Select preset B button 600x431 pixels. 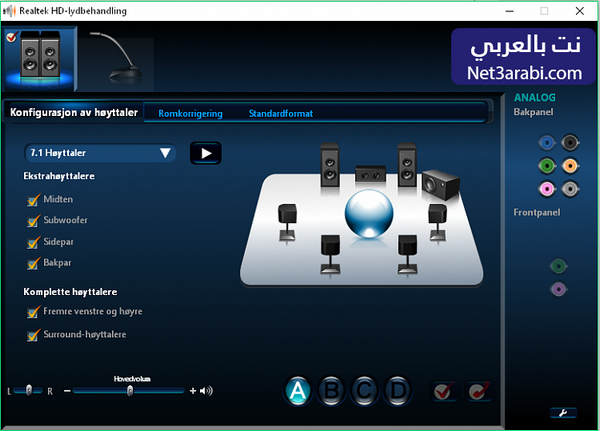(331, 391)
